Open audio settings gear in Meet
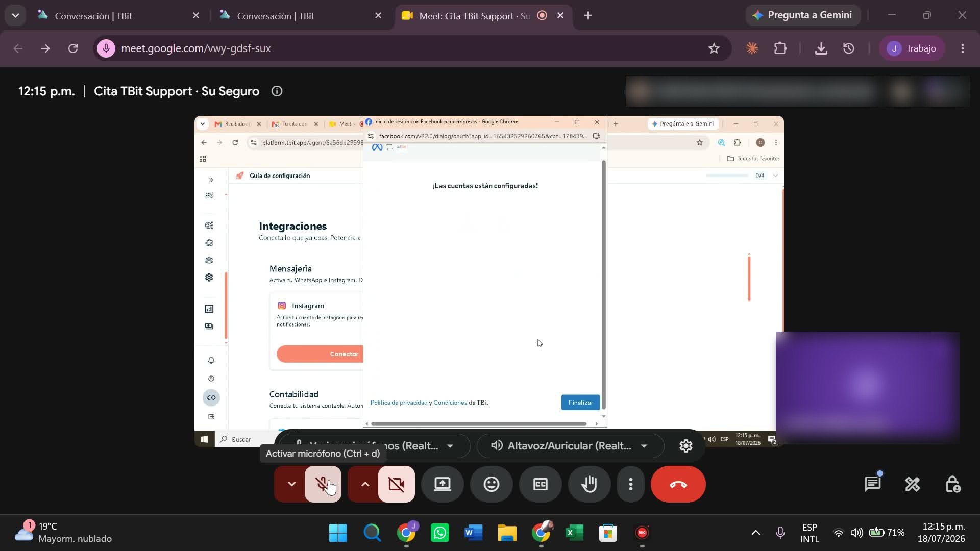This screenshot has height=551, width=980. tap(686, 446)
